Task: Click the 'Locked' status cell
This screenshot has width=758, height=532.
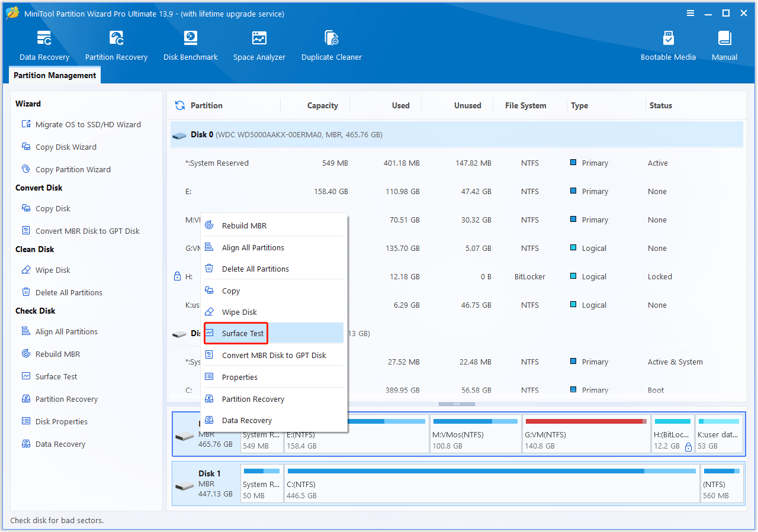Action: click(660, 276)
